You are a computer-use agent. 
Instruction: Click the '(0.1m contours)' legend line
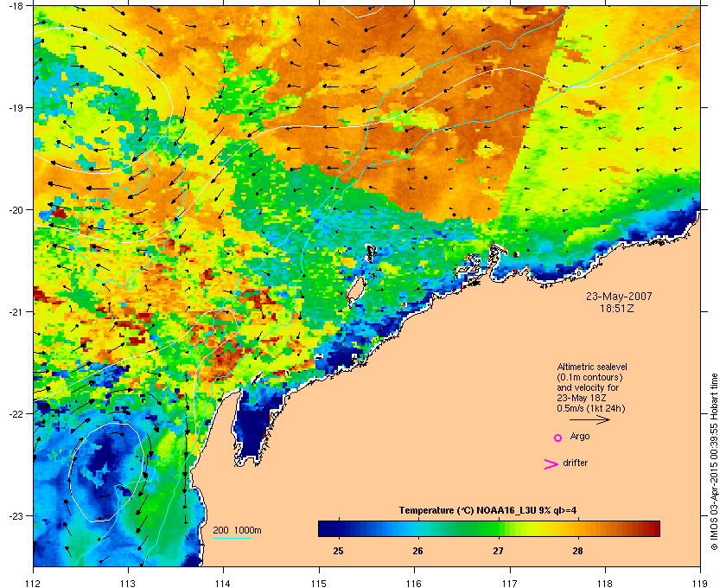[589, 377]
